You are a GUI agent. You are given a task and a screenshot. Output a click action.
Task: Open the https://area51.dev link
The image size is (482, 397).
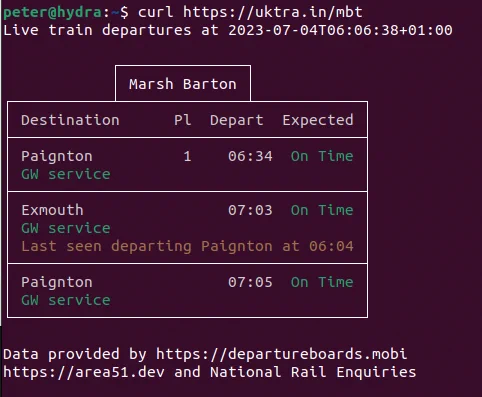tap(84, 372)
